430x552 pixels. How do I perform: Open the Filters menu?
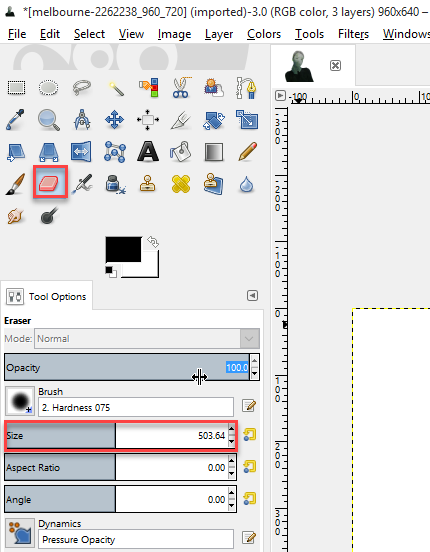(x=353, y=34)
